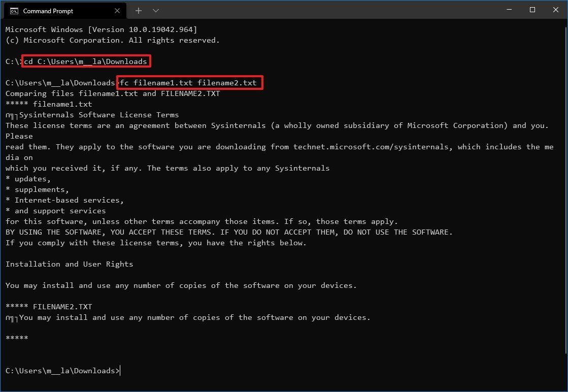The image size is (568, 392).
Task: Click the '***** FILENAME2.TXT' header line
Action: [x=49, y=307]
